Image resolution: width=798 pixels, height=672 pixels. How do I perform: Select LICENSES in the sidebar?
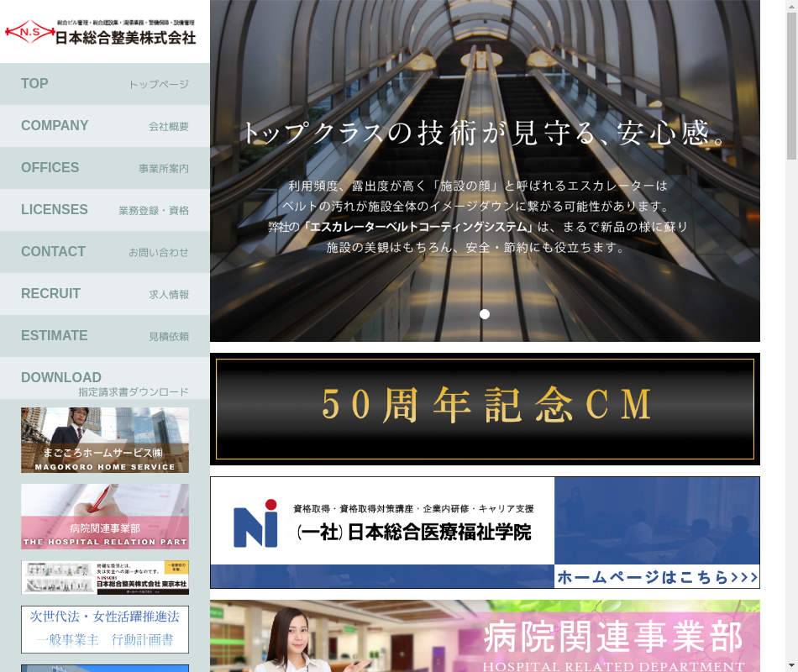104,210
